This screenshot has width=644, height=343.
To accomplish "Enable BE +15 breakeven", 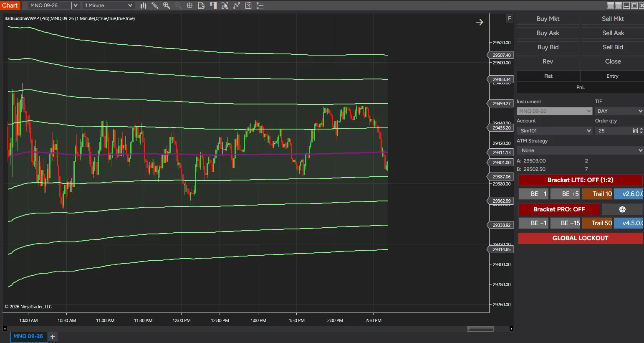I will tap(566, 223).
